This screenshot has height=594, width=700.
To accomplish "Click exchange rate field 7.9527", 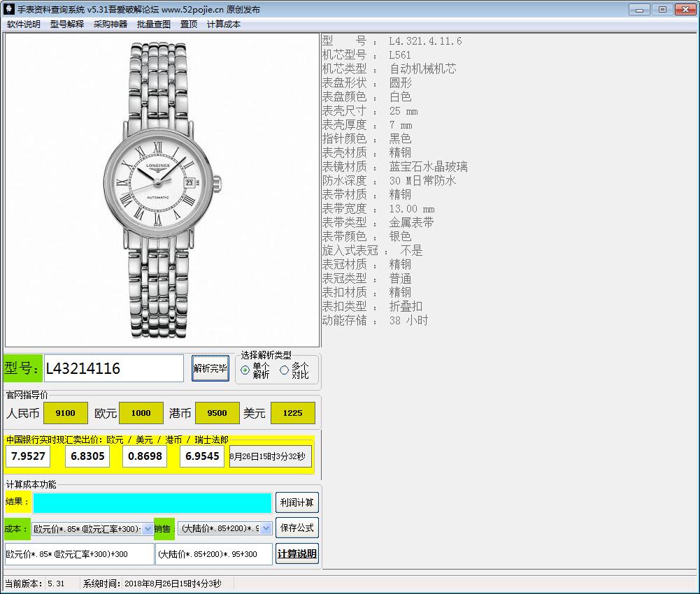I will (28, 456).
